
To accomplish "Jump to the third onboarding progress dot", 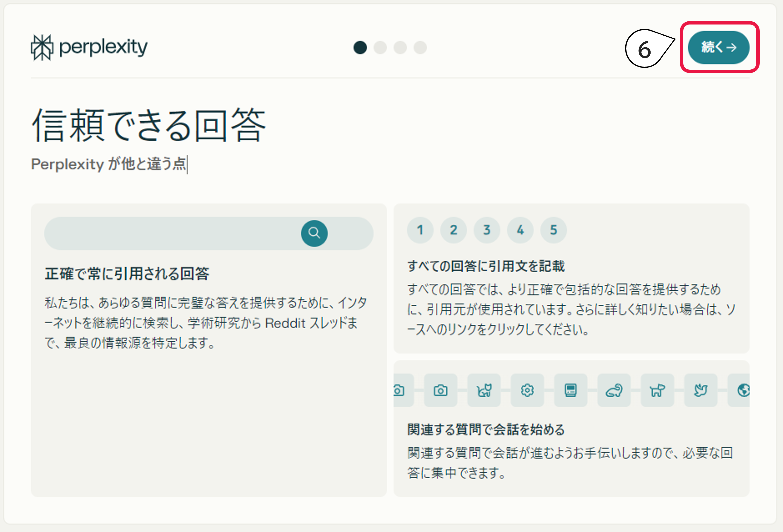I will 400,48.
